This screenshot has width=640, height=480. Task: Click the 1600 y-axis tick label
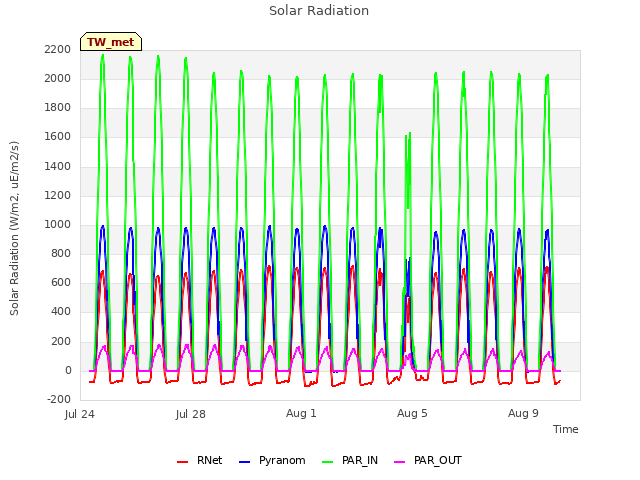pyautogui.click(x=58, y=137)
